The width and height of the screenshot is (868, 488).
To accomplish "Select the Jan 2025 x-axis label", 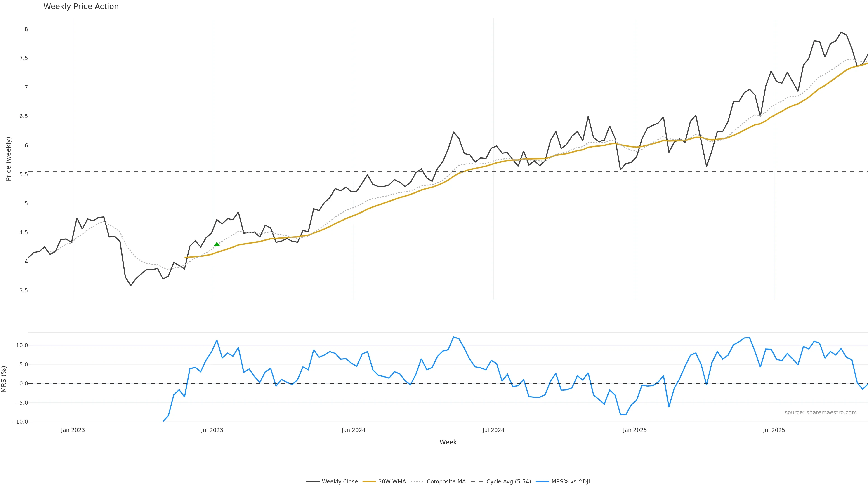I will [635, 430].
